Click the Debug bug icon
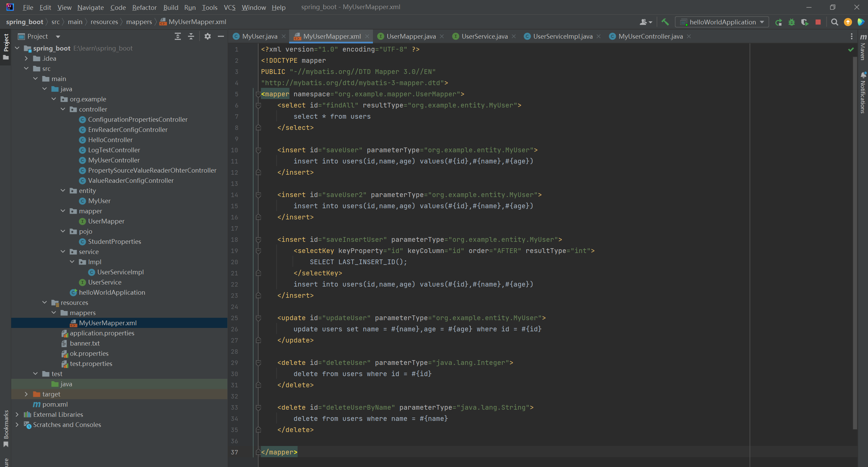The width and height of the screenshot is (868, 467). click(791, 22)
